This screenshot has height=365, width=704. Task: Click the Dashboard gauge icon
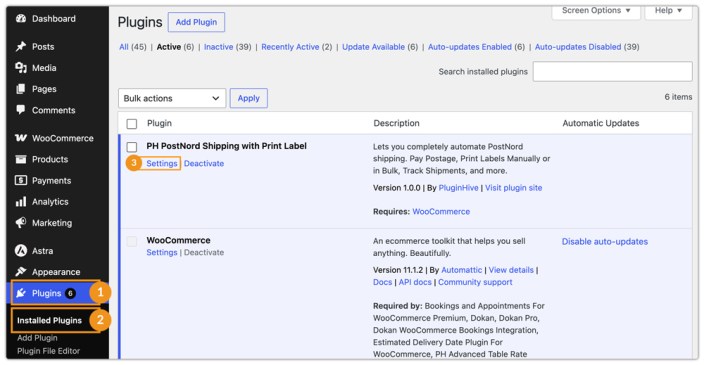[21, 18]
